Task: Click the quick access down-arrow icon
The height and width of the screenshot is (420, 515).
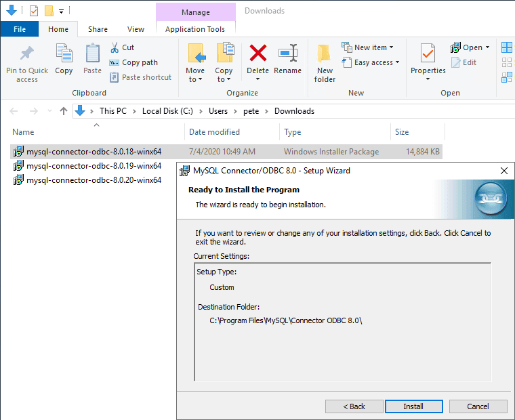Action: [12, 11]
